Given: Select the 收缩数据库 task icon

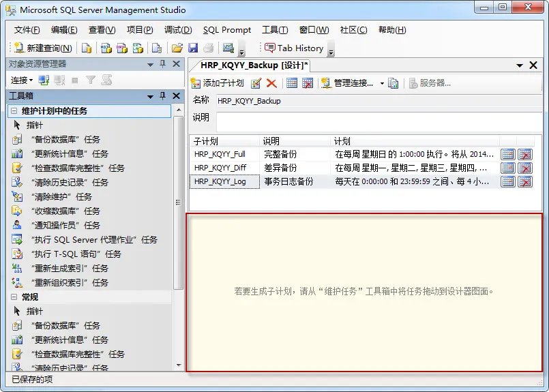Looking at the screenshot, I should (x=17, y=211).
